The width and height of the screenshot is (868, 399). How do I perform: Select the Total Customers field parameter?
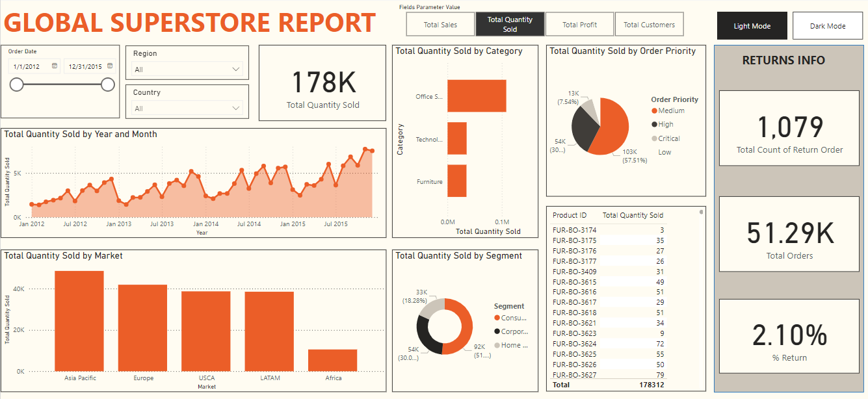click(649, 25)
